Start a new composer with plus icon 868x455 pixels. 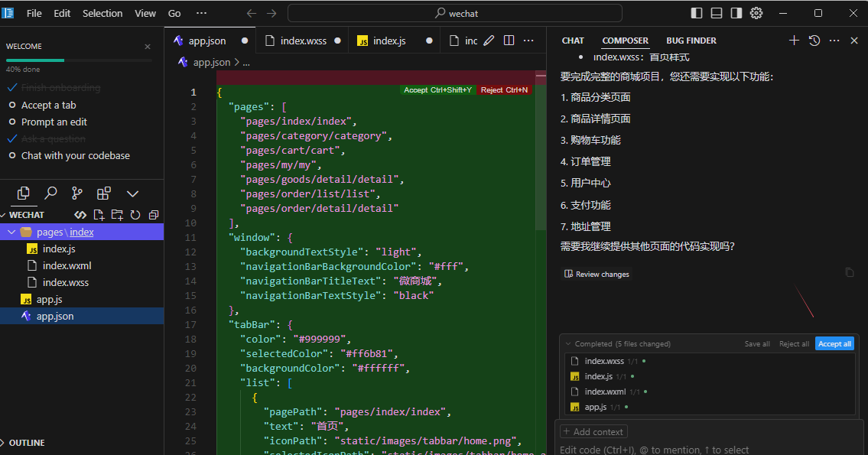[794, 41]
